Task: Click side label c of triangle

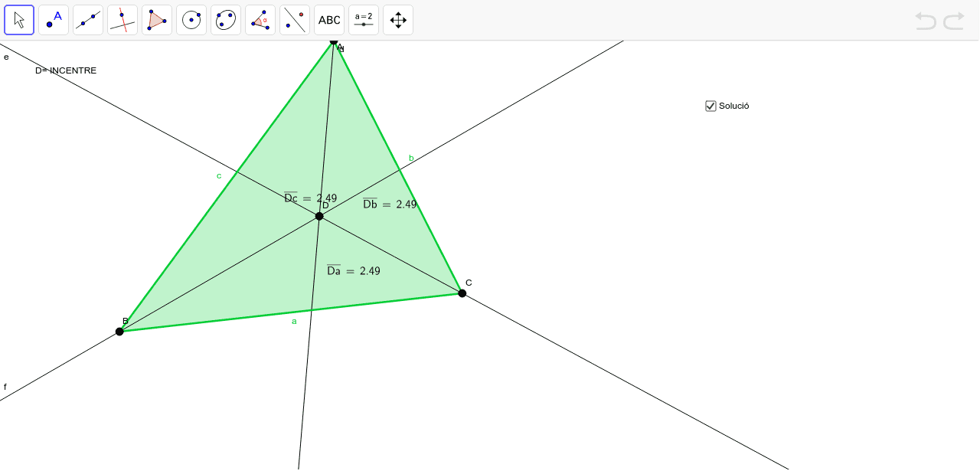Action: 219,176
